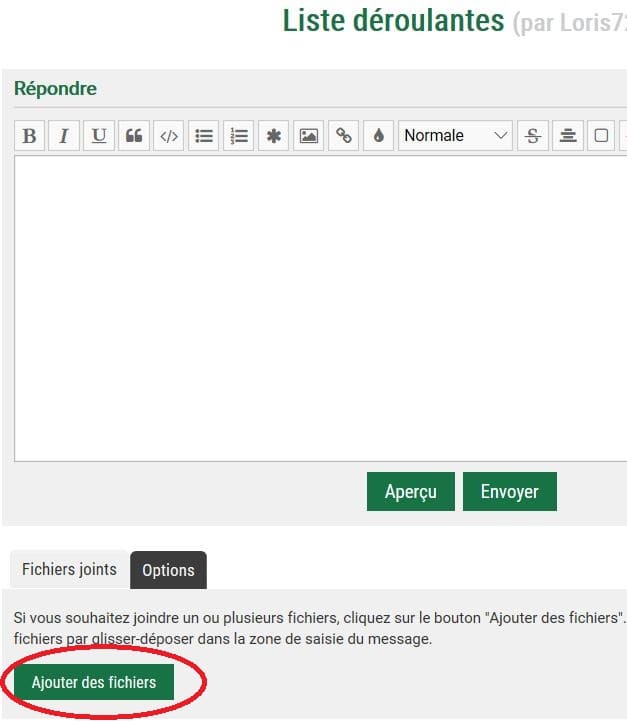Screen dimensions: 627x721
Task: Apply strikethrough formatting
Action: [x=533, y=136]
